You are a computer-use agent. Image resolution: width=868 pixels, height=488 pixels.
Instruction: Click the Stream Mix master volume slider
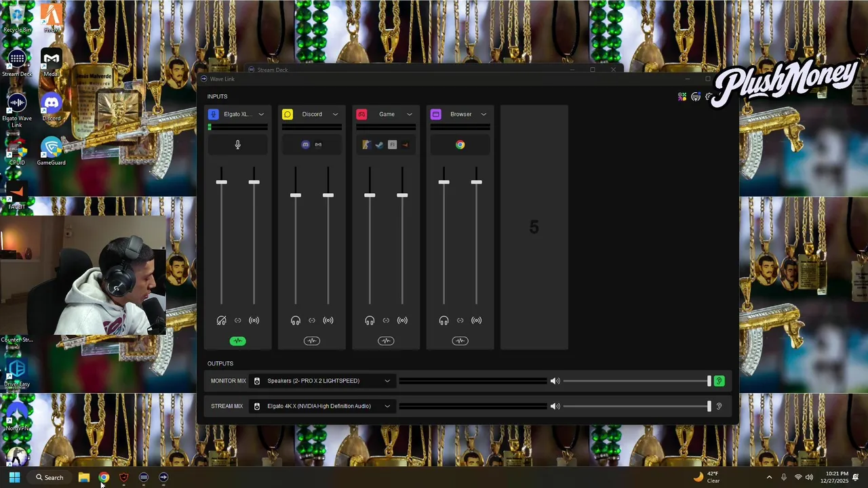pos(637,407)
